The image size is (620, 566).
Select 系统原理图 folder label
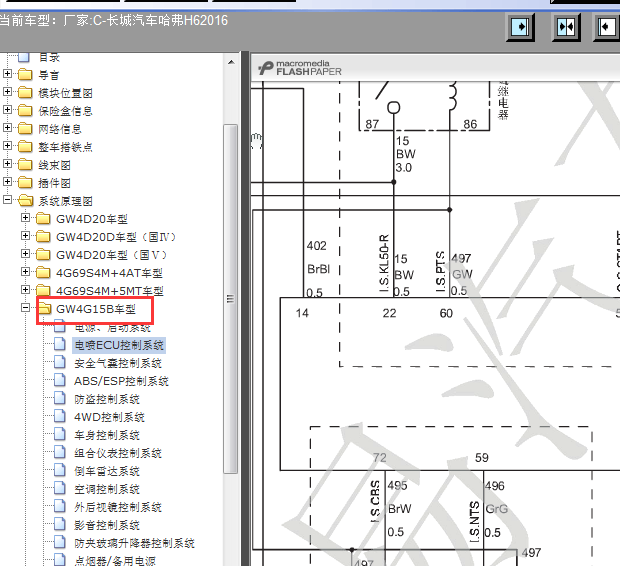tap(65, 201)
